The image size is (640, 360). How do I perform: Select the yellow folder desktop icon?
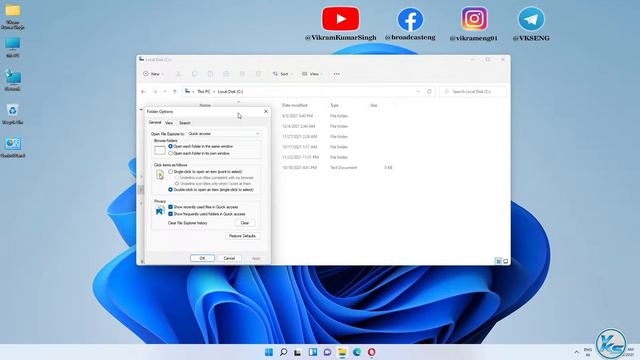pyautogui.click(x=12, y=16)
